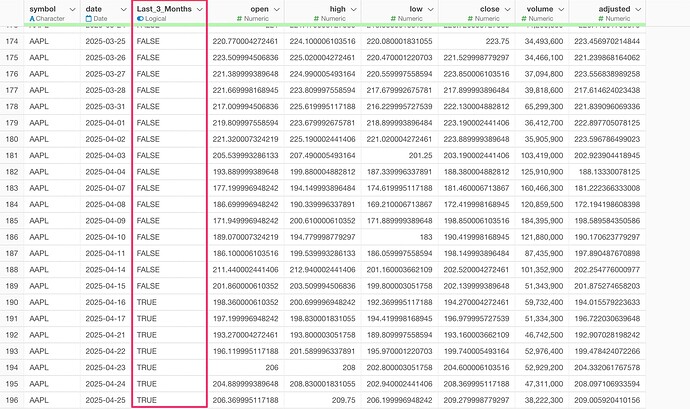Select the adjusted column header name

(614, 9)
